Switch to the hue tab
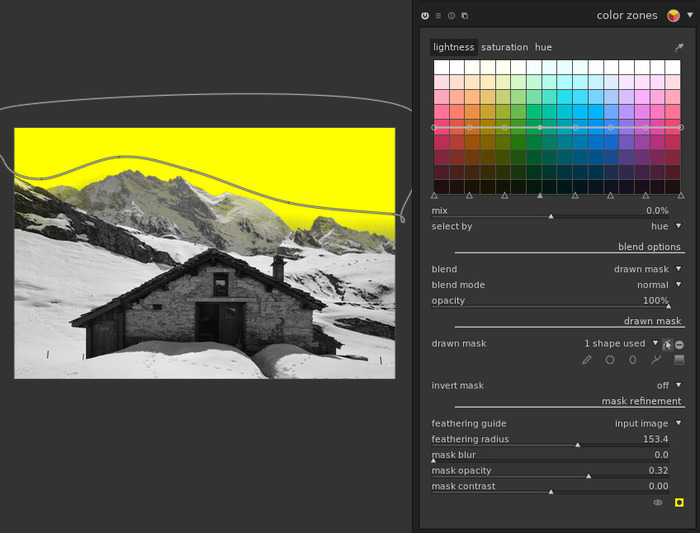This screenshot has width=700, height=533. [543, 47]
